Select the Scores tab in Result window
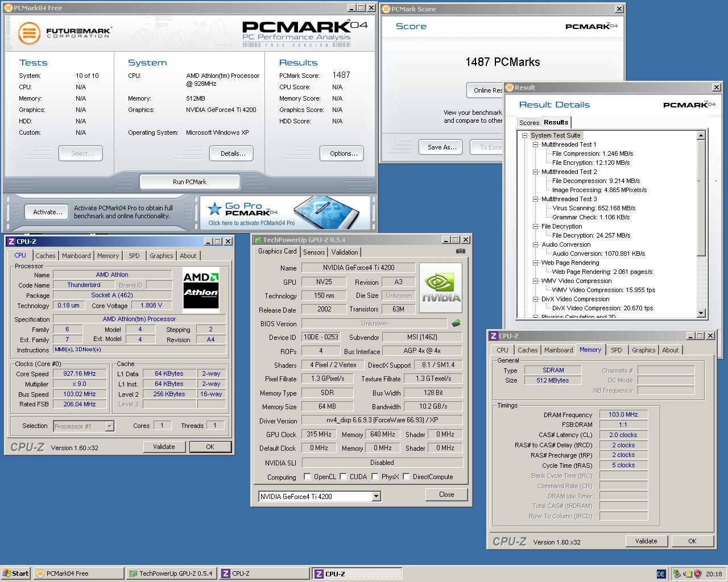The width and height of the screenshot is (728, 582). [529, 123]
